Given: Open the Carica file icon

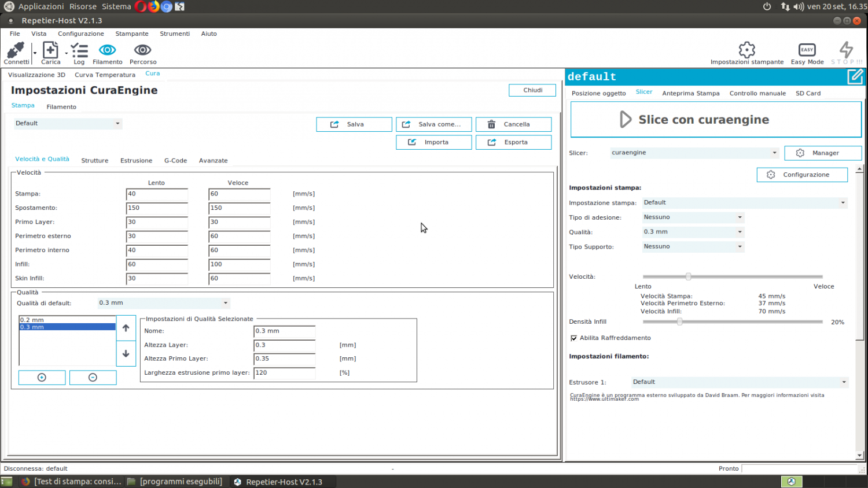Looking at the screenshot, I should 50,50.
